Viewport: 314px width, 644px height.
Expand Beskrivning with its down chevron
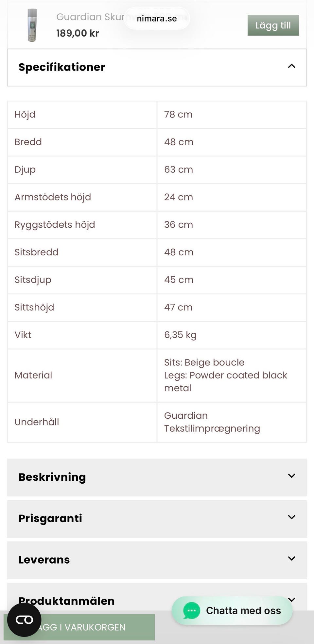(x=291, y=476)
